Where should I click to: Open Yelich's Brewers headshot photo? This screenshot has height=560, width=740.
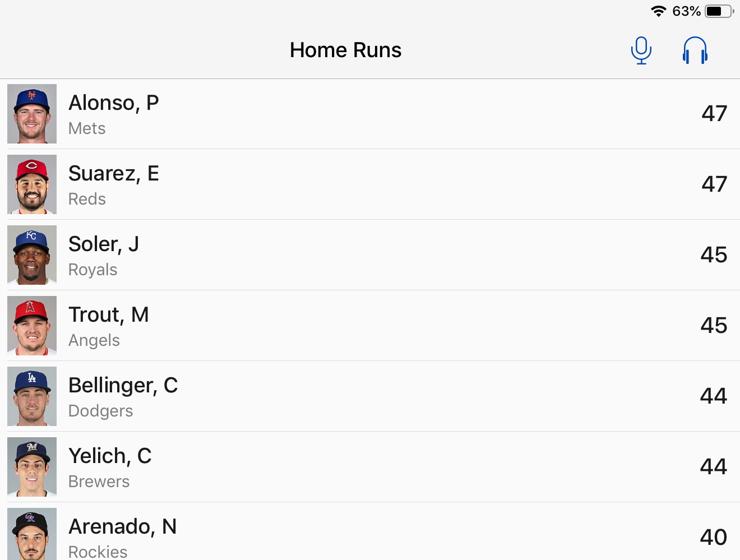[x=32, y=467]
